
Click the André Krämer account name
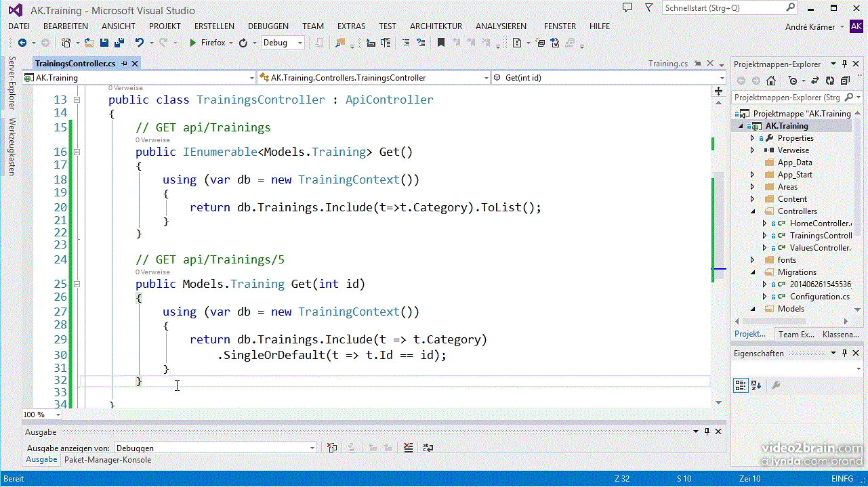(809, 26)
